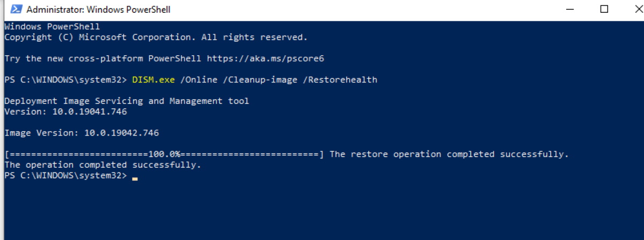Click the blinking cursor at last prompt
This screenshot has height=240, width=644.
pyautogui.click(x=135, y=177)
